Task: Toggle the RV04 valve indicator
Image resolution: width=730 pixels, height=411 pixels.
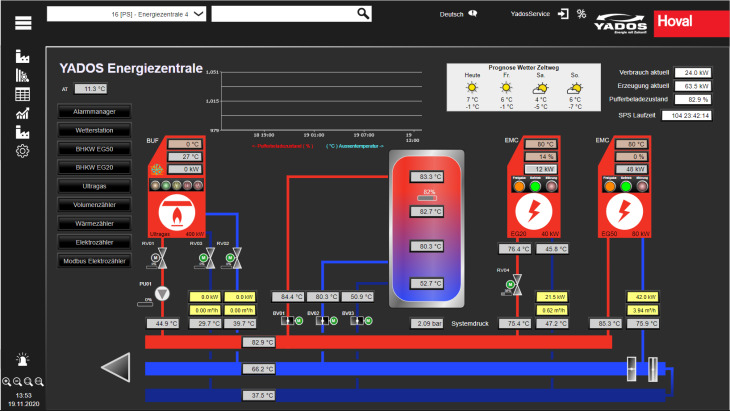Action: pos(517,285)
